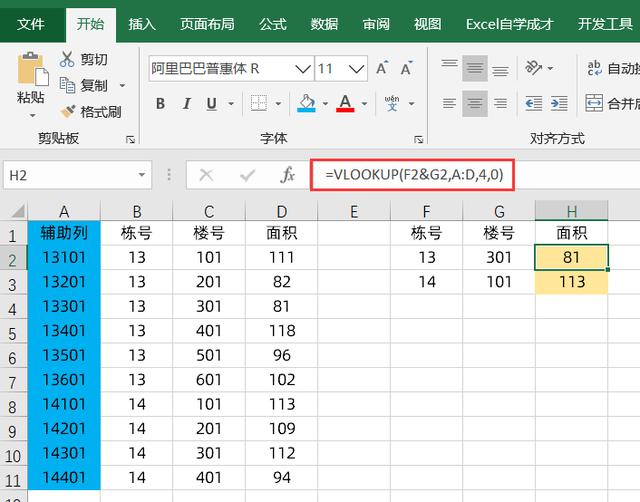Open the underline style dropdown arrow
This screenshot has height=502, width=640.
pos(231,104)
